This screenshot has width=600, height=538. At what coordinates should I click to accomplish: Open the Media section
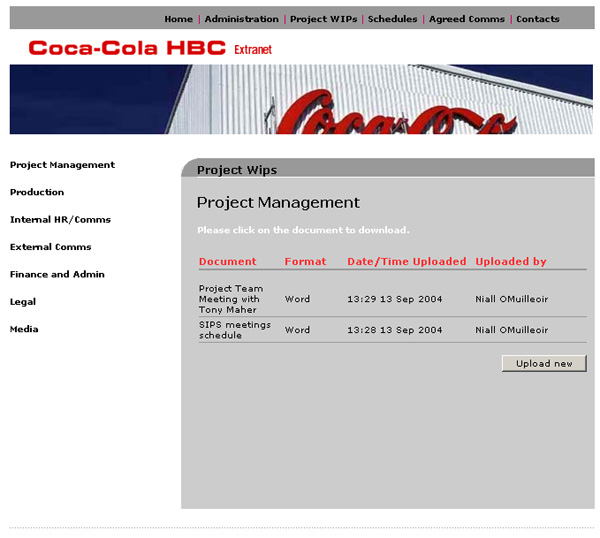tap(24, 329)
